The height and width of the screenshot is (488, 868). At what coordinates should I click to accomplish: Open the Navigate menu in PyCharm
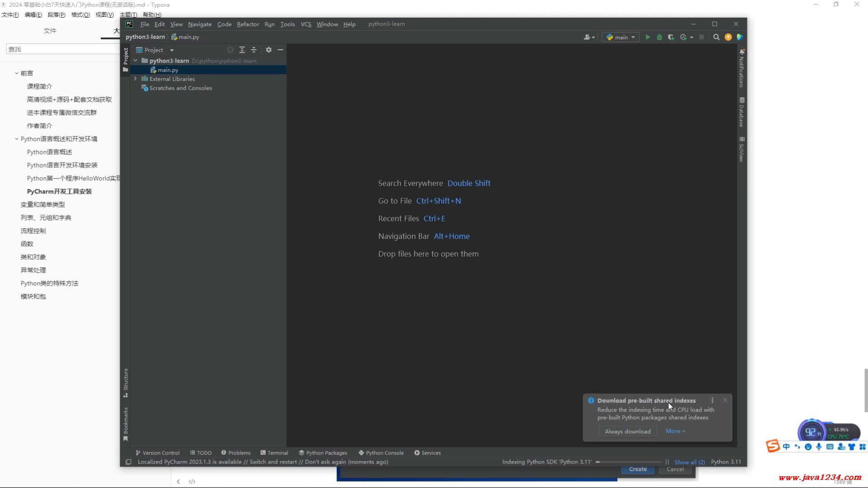click(x=200, y=24)
